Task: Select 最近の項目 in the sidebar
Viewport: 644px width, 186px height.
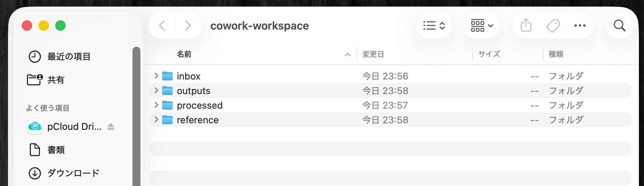Action: 69,57
